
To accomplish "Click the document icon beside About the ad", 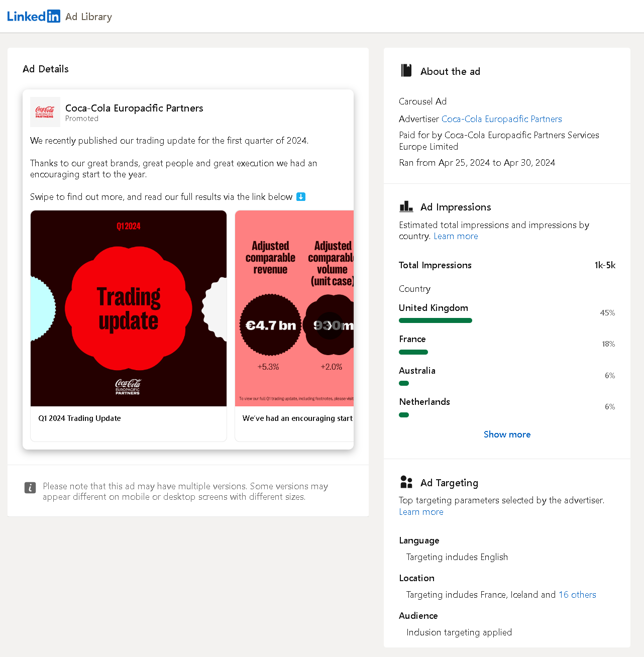I will click(406, 70).
